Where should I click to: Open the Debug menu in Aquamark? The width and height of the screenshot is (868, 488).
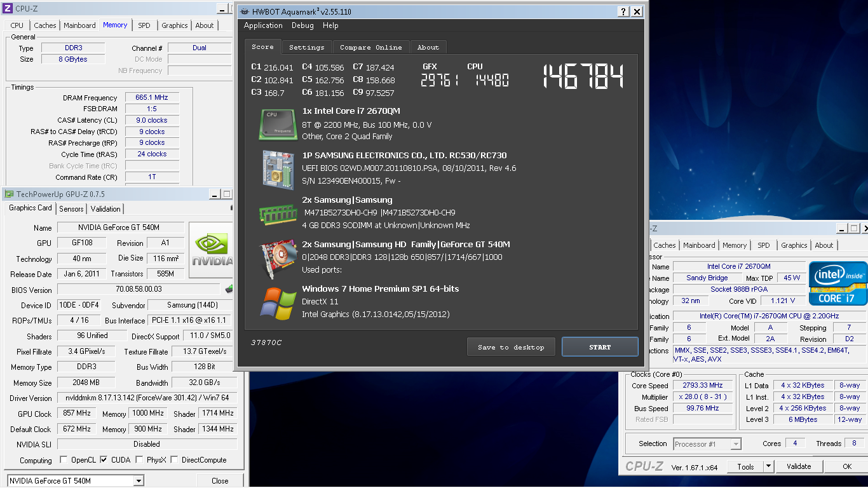[302, 25]
